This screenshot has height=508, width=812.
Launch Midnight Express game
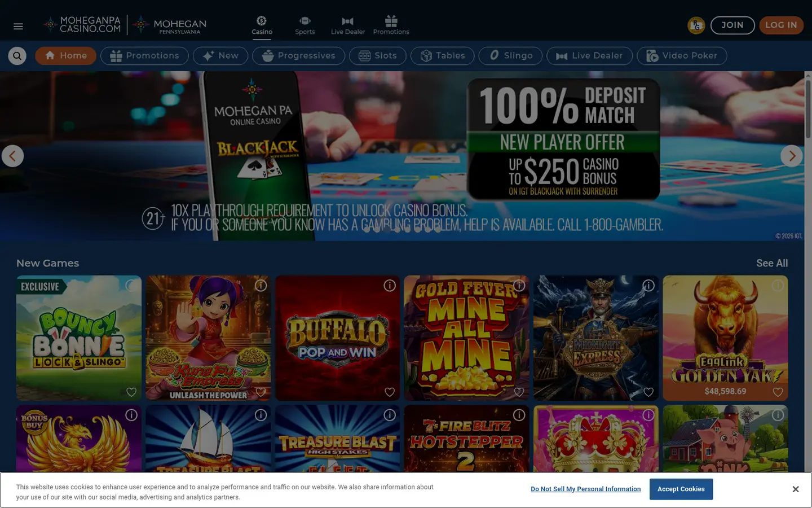point(596,338)
